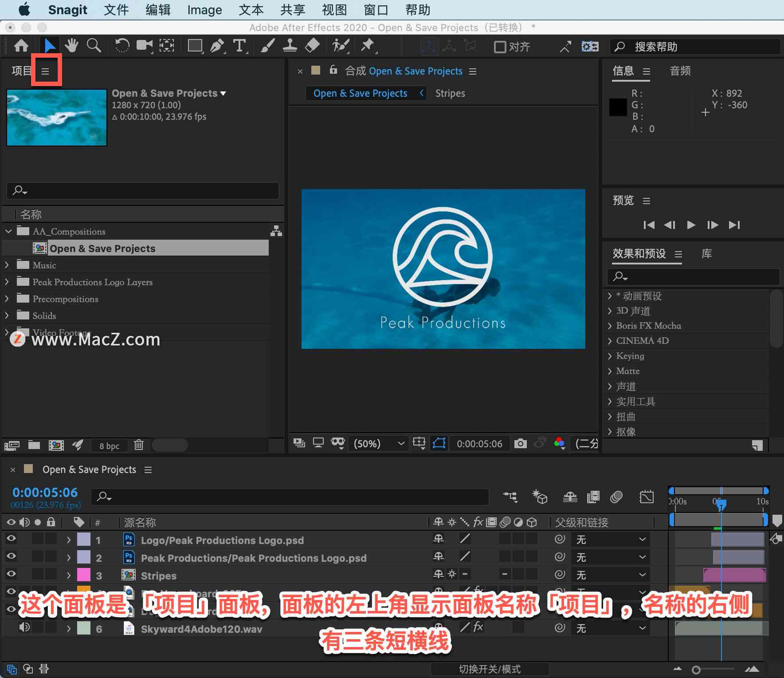Click the show channel RGB color icon

pos(559,442)
